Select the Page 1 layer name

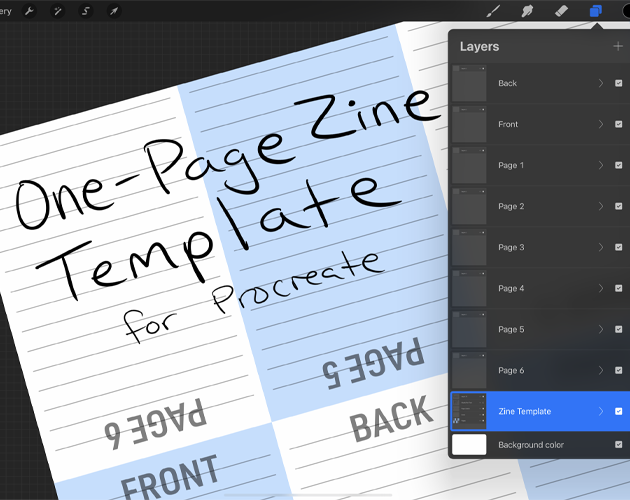pos(511,165)
